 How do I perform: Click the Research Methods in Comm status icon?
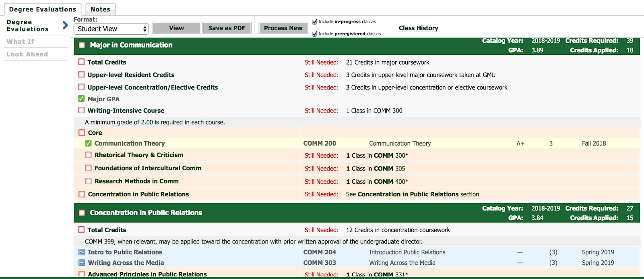click(88, 181)
